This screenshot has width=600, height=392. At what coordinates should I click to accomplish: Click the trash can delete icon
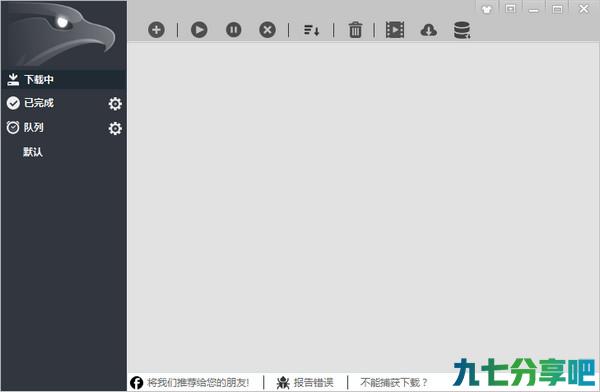355,30
